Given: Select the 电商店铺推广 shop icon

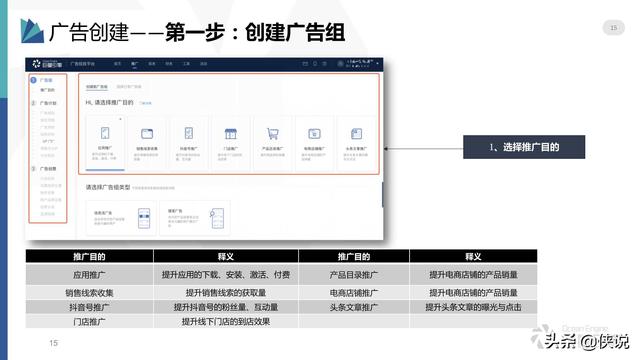Looking at the screenshot, I should (314, 133).
